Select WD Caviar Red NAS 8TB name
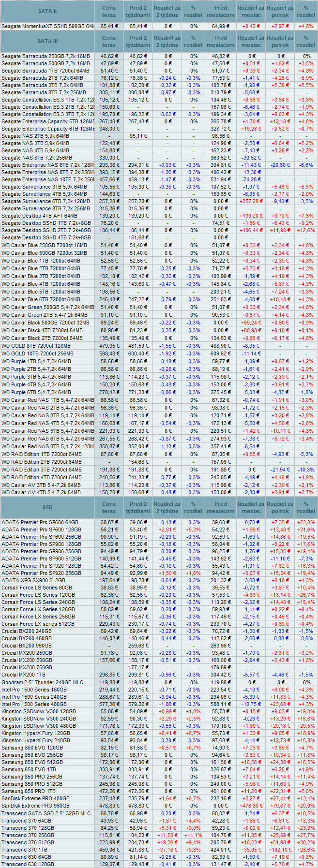 tap(47, 446)
